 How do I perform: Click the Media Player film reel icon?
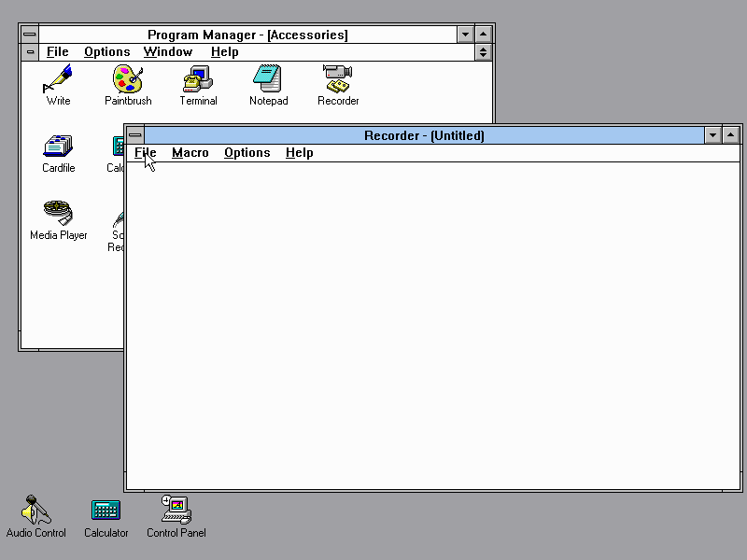(58, 213)
